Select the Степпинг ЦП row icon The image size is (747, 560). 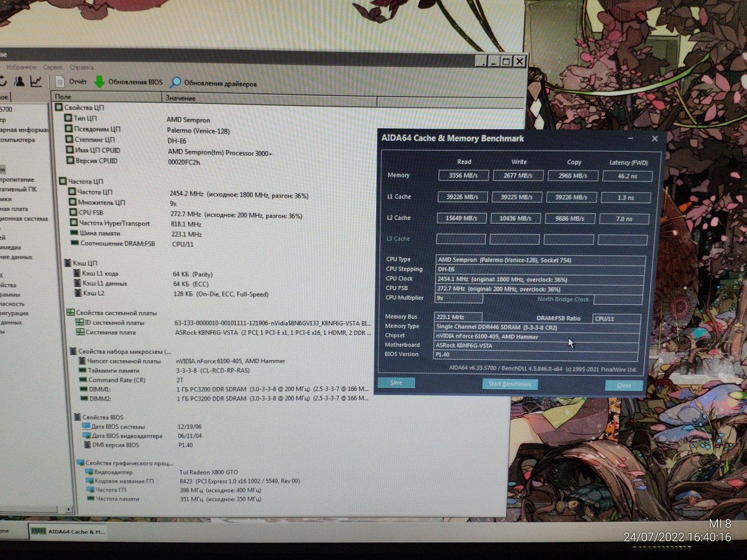pyautogui.click(x=70, y=139)
